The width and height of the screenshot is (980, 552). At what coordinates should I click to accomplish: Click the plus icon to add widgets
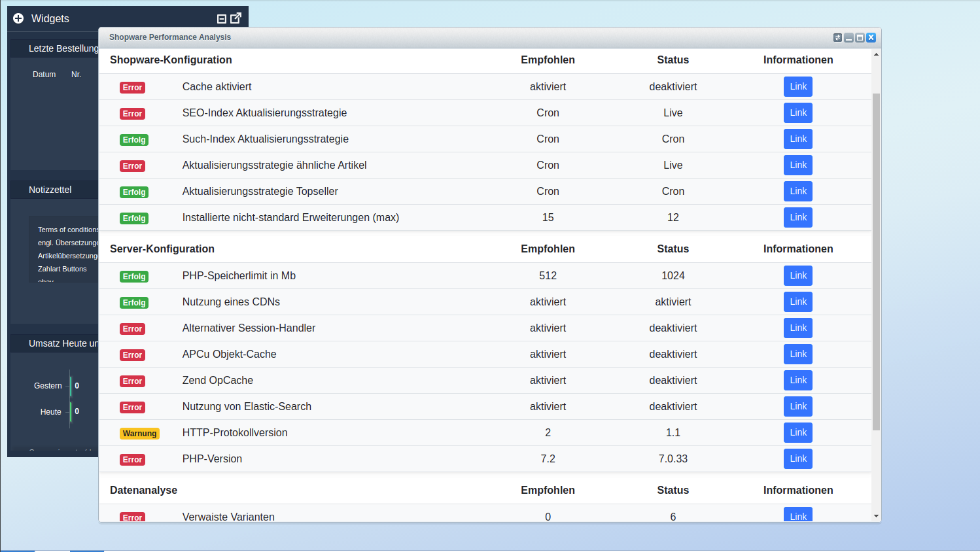18,18
